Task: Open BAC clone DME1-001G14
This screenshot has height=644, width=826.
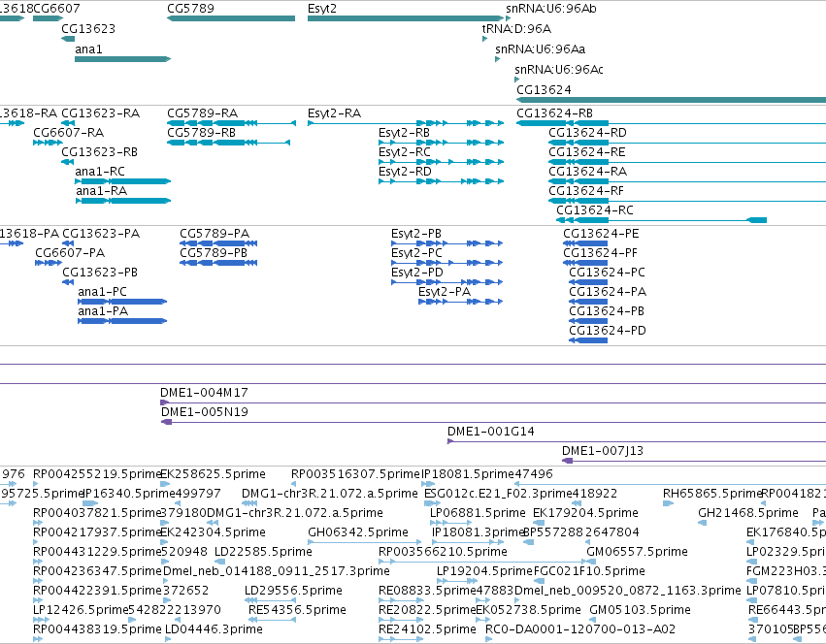Action: tap(490, 432)
